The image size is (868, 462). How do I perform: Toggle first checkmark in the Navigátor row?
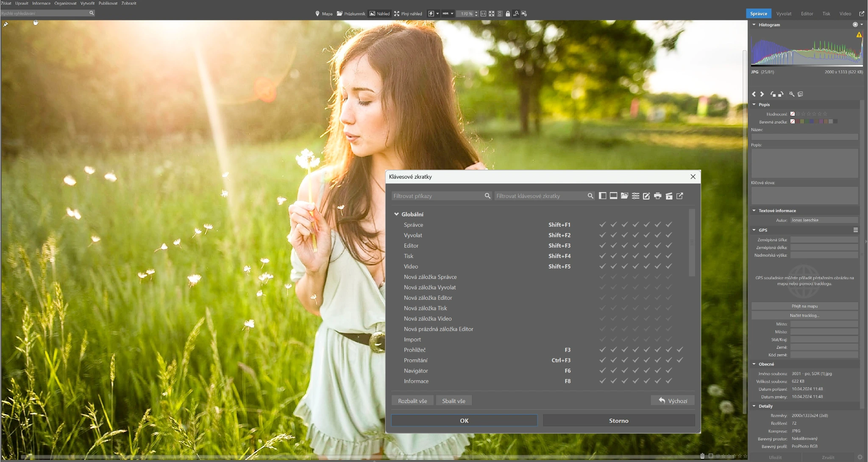(602, 371)
